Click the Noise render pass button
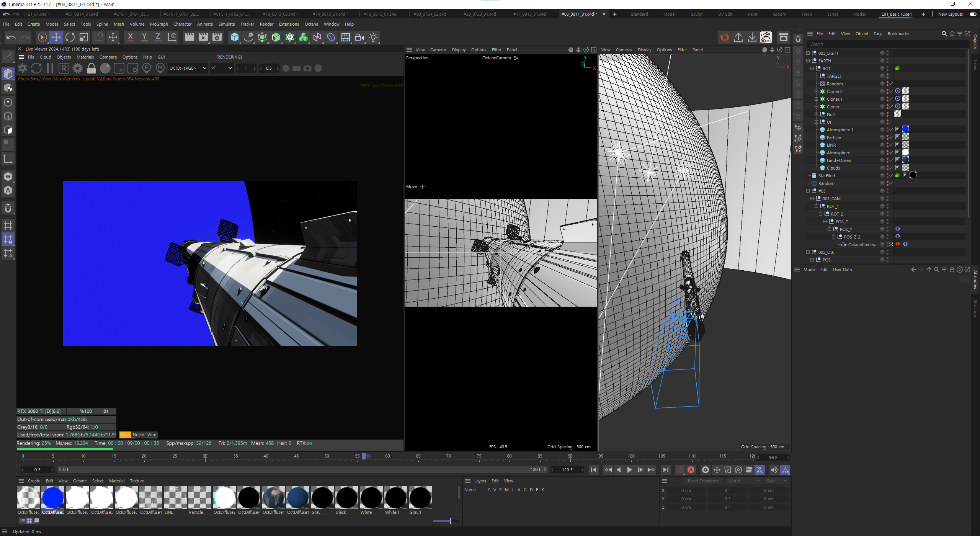This screenshot has width=980, height=536. click(x=138, y=435)
